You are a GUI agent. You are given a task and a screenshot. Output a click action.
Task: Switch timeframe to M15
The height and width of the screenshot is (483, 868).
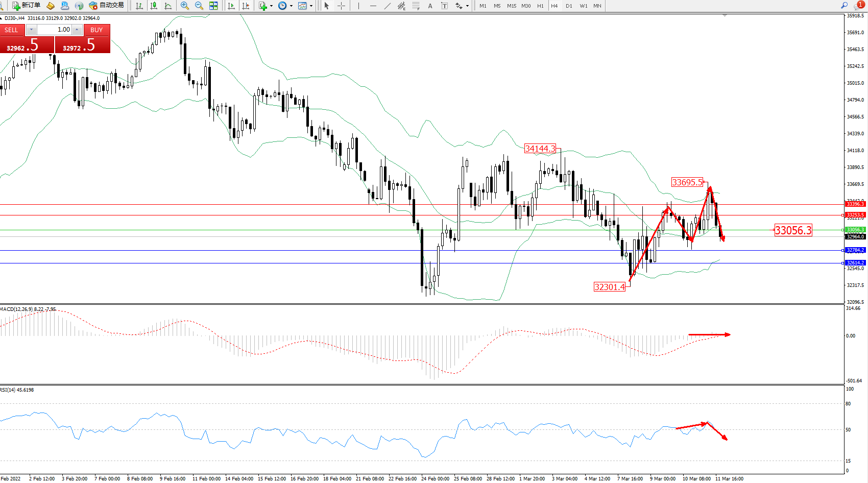coord(512,6)
